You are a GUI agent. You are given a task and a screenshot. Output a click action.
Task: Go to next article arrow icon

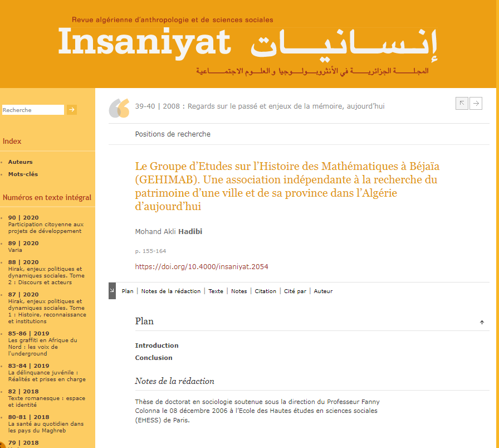(x=476, y=103)
